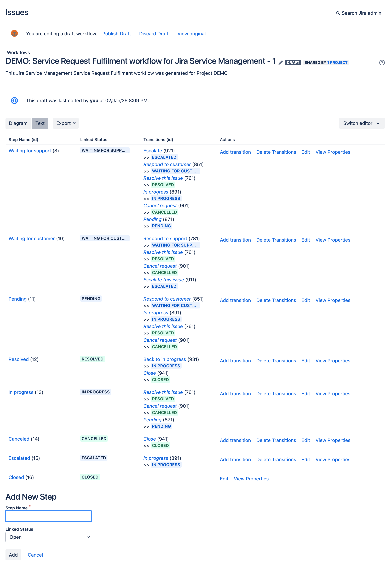Add transition to Pending step
The image size is (392, 571).
[235, 300]
